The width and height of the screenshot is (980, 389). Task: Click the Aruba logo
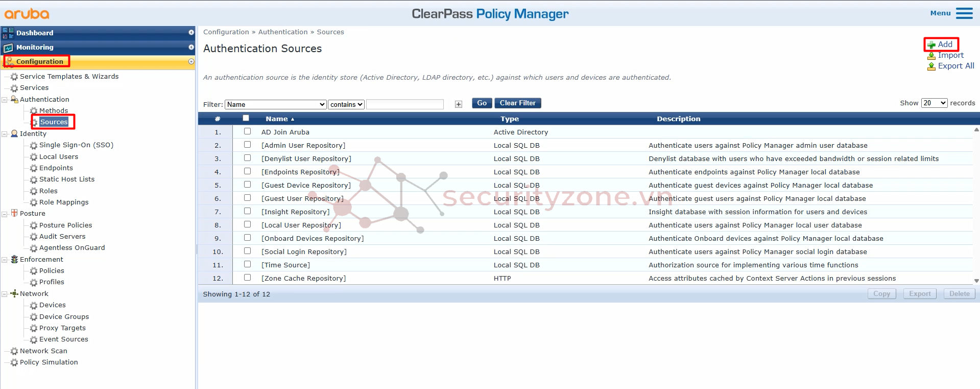click(27, 13)
